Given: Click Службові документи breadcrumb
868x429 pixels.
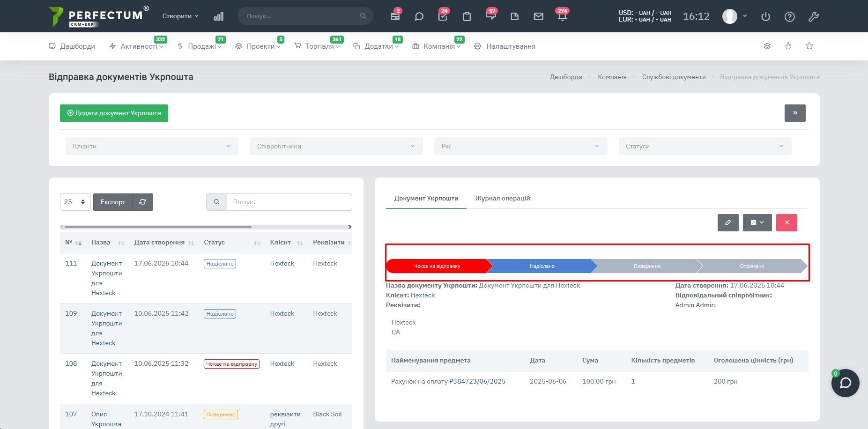Looking at the screenshot, I should [x=674, y=77].
